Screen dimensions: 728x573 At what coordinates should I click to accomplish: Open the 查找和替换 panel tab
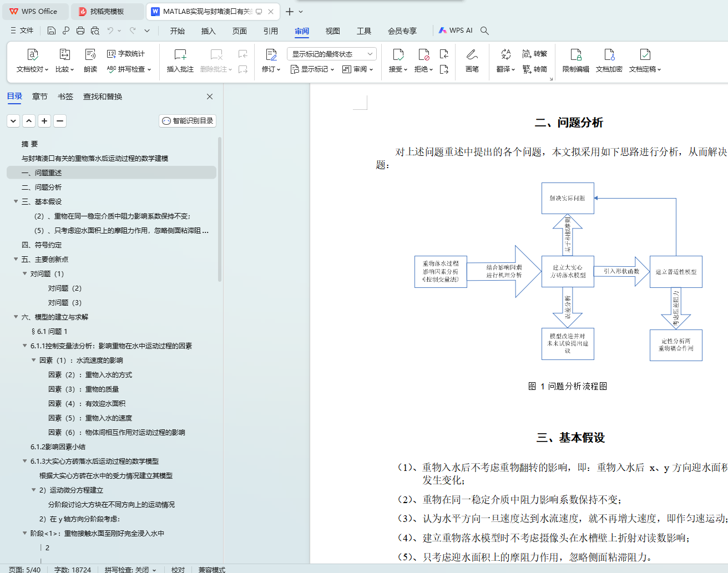(103, 97)
